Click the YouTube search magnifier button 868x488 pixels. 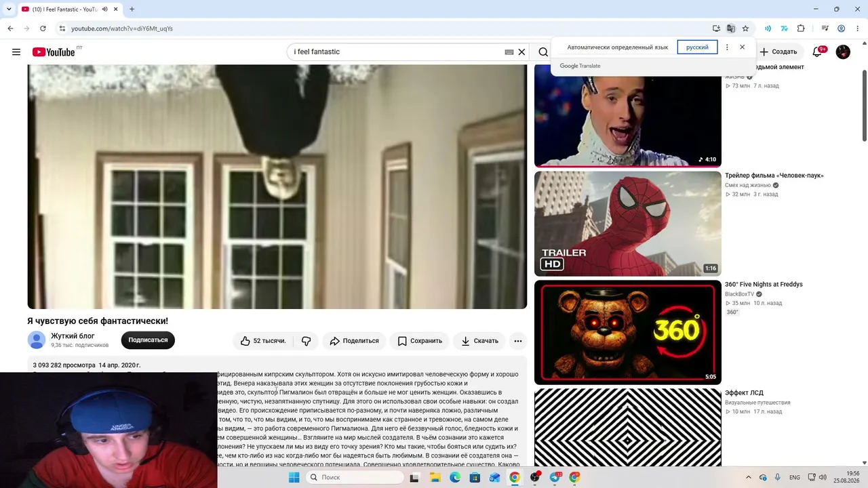point(543,52)
